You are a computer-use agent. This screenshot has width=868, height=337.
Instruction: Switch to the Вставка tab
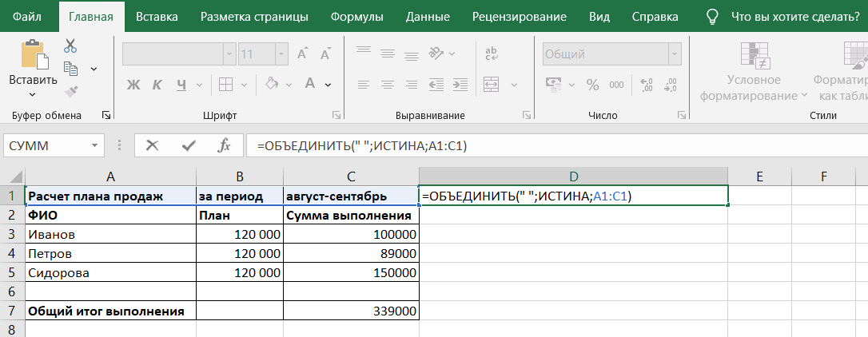tap(157, 16)
